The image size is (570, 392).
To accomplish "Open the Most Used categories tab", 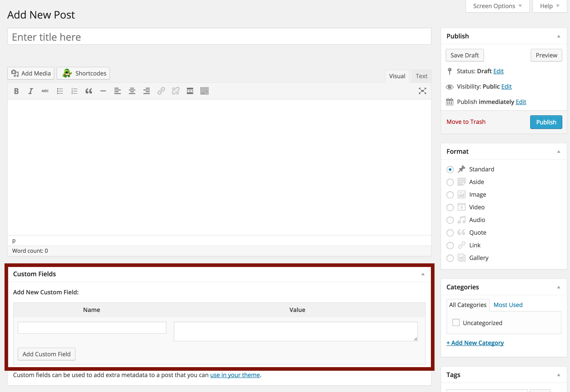I will click(508, 305).
